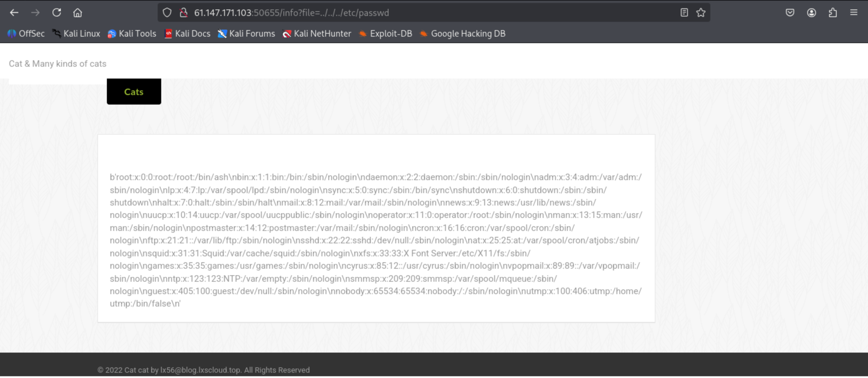Open the extensions puzzle icon
868x378 pixels.
click(x=833, y=13)
